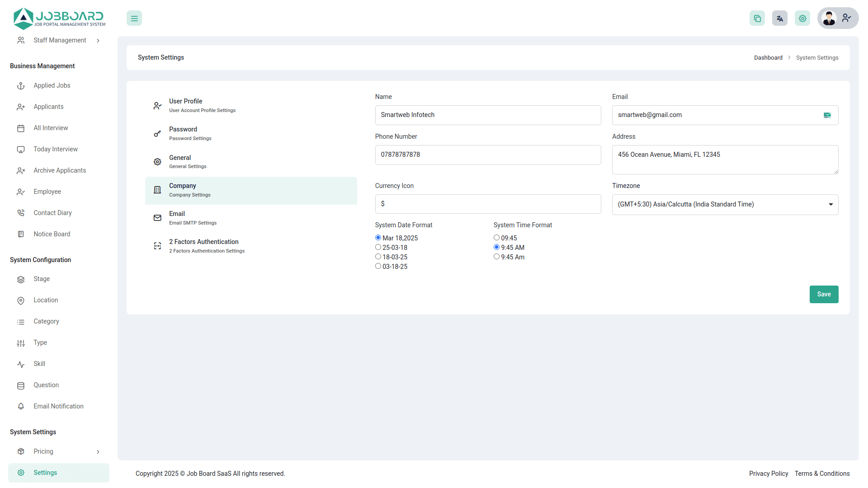Viewport: 868px width, 488px height.
Task: Click the Applied Jobs anchor icon
Action: coord(21,86)
